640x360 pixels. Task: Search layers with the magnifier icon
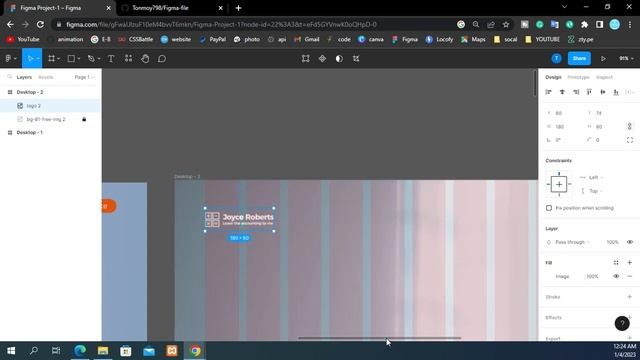point(9,77)
